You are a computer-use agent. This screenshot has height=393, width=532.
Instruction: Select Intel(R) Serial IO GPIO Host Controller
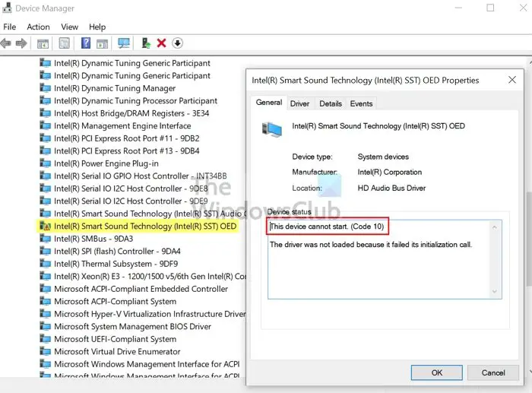(x=133, y=176)
